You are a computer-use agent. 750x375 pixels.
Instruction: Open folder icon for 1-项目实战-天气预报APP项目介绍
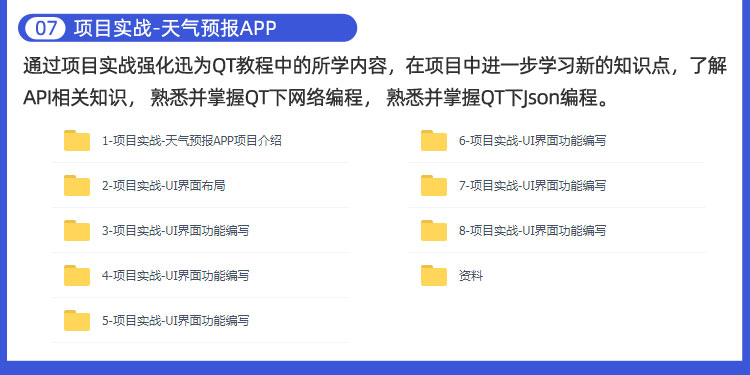tap(77, 141)
